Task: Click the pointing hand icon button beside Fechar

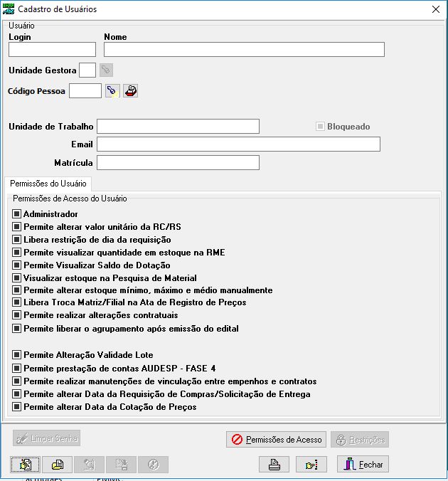Action: (311, 465)
